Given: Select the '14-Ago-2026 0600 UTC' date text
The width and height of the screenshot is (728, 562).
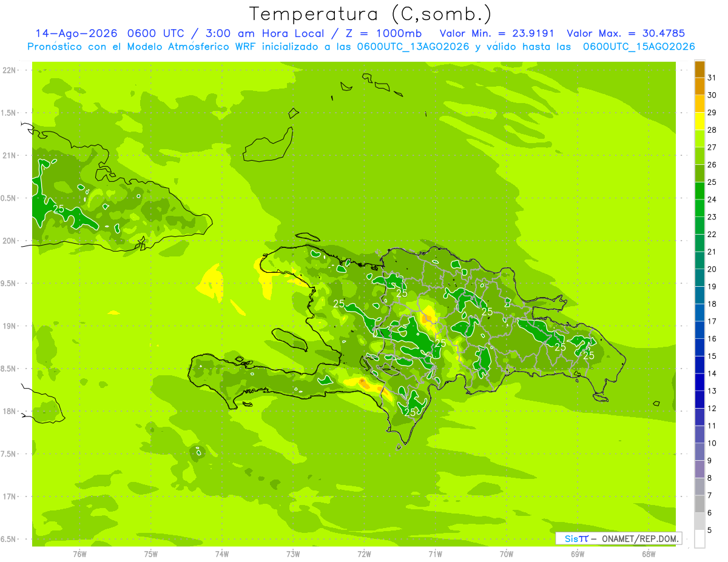Looking at the screenshot, I should coord(109,33).
